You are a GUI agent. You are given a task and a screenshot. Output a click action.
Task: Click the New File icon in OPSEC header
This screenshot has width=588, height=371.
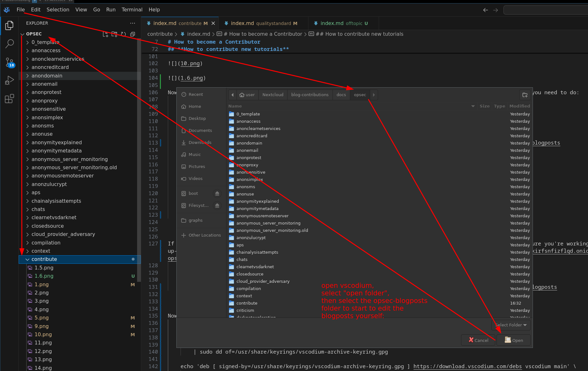pyautogui.click(x=105, y=34)
